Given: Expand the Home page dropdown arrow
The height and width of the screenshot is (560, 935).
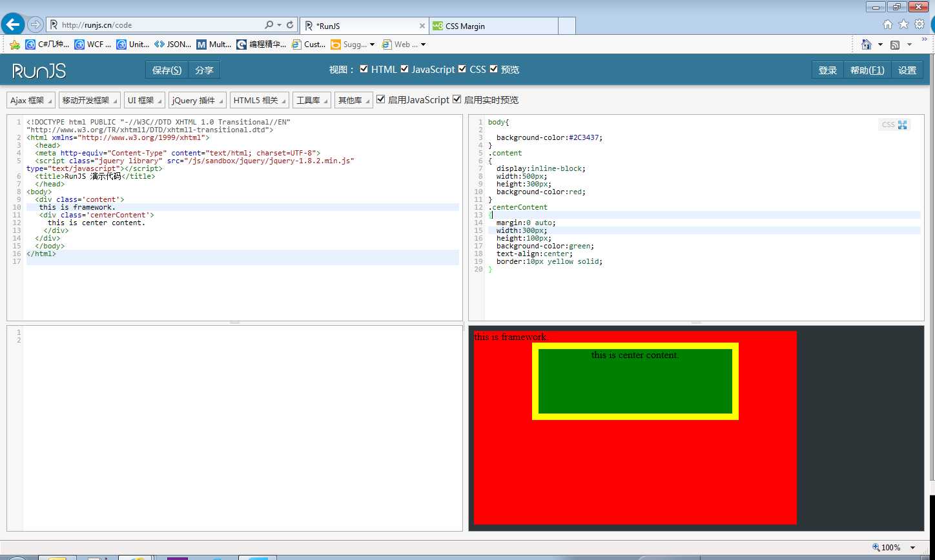Looking at the screenshot, I should coord(879,45).
